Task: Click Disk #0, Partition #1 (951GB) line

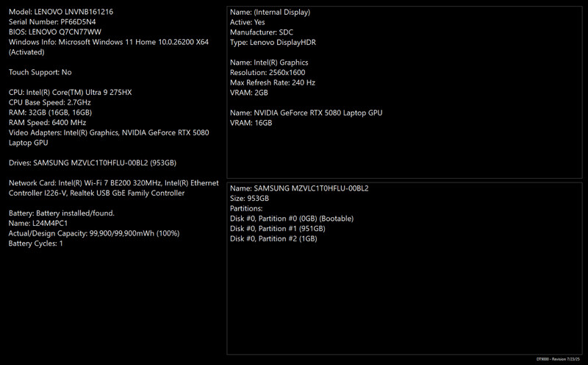Action: [x=278, y=229]
